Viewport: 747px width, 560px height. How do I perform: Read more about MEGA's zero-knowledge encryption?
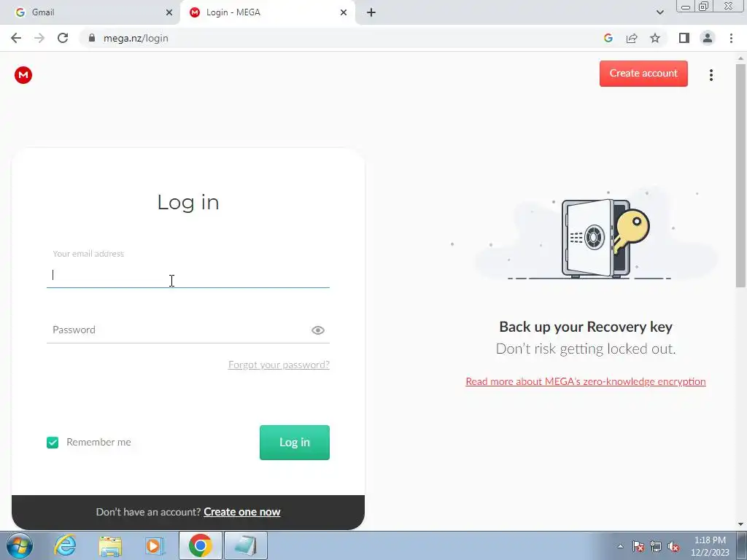pos(586,381)
